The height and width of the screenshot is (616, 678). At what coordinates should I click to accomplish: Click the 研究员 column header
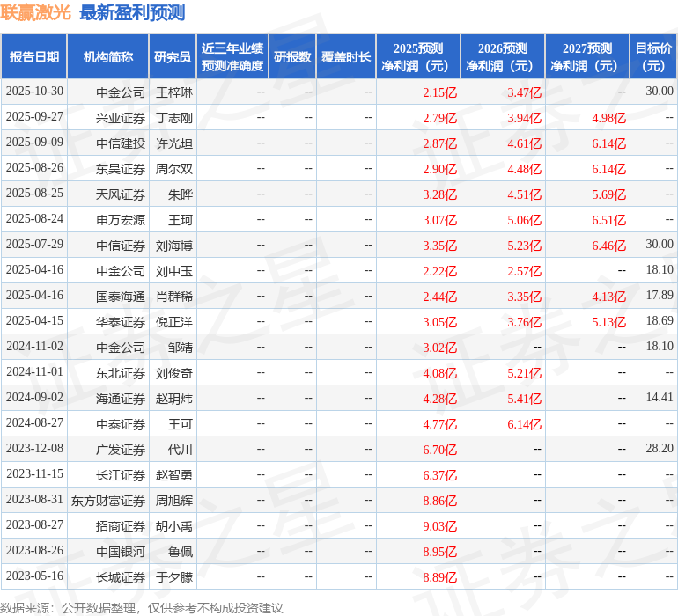(173, 57)
